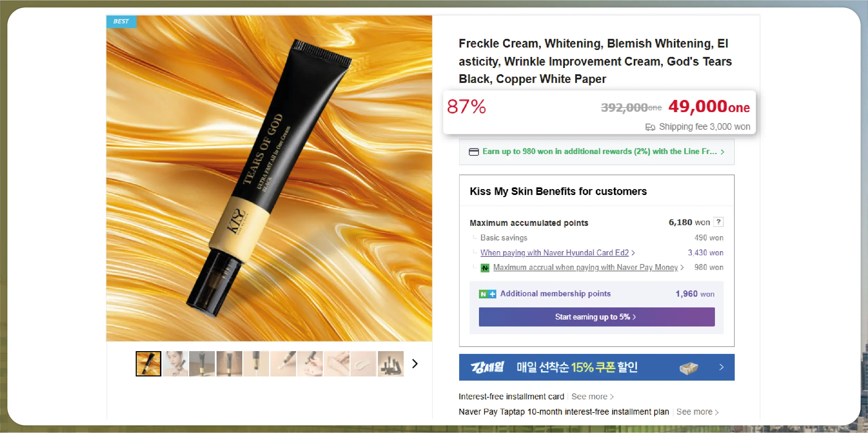Click the green Naver Pay N icon
The height and width of the screenshot is (433, 868).
[x=485, y=268]
